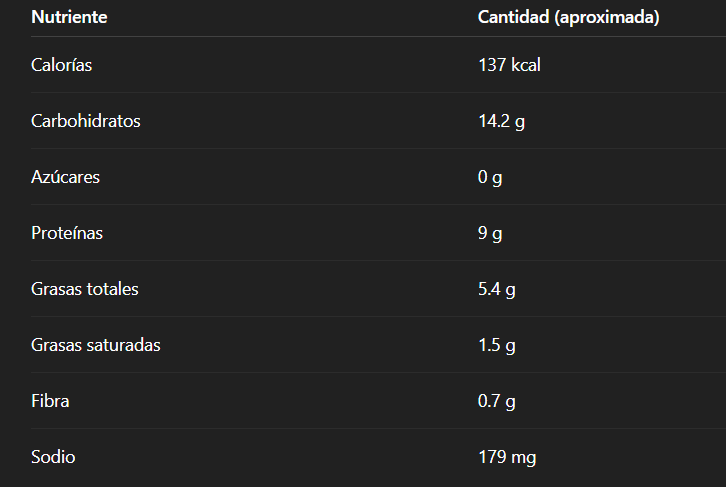The image size is (726, 487).
Task: Select the Proteínas row label
Action: point(67,233)
